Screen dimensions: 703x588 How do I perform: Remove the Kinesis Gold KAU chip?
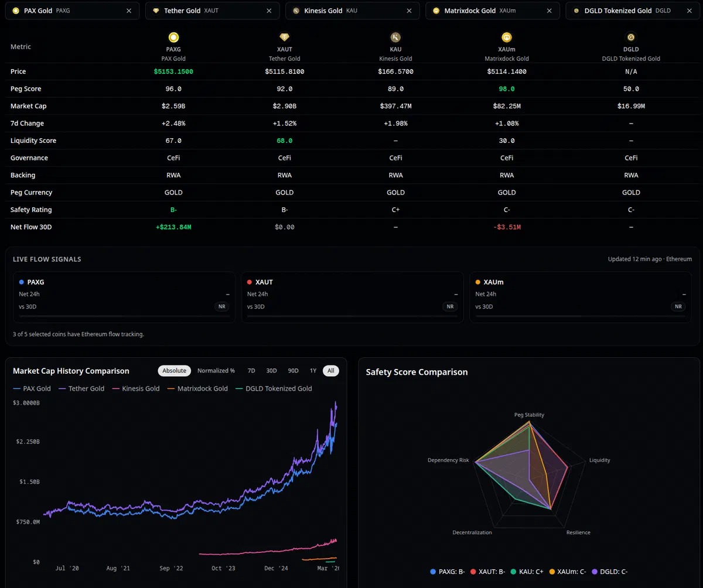point(409,11)
